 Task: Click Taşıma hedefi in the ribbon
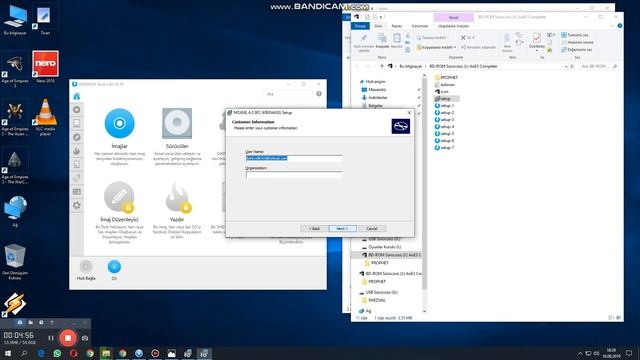point(431,38)
